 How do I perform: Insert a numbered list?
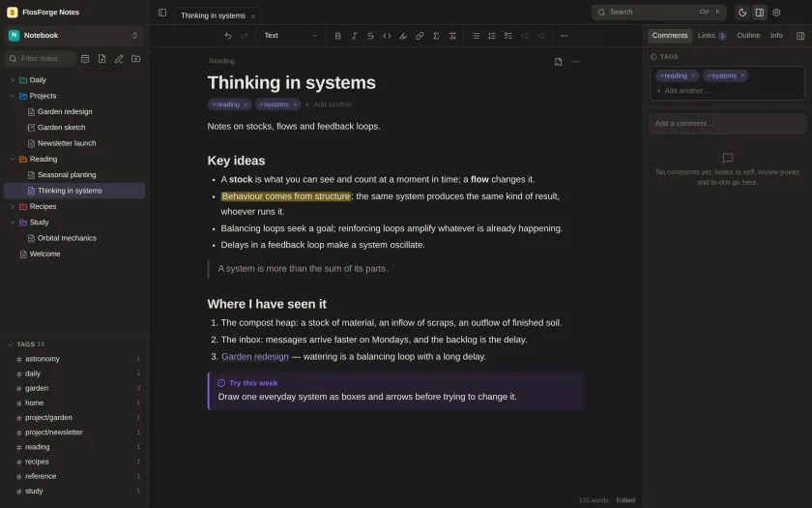pyautogui.click(x=492, y=36)
